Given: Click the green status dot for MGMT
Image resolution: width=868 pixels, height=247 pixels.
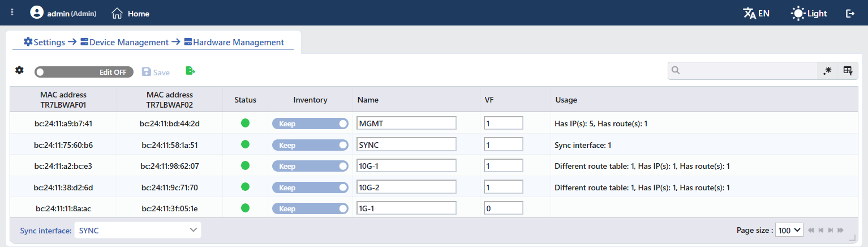Looking at the screenshot, I should pos(245,123).
